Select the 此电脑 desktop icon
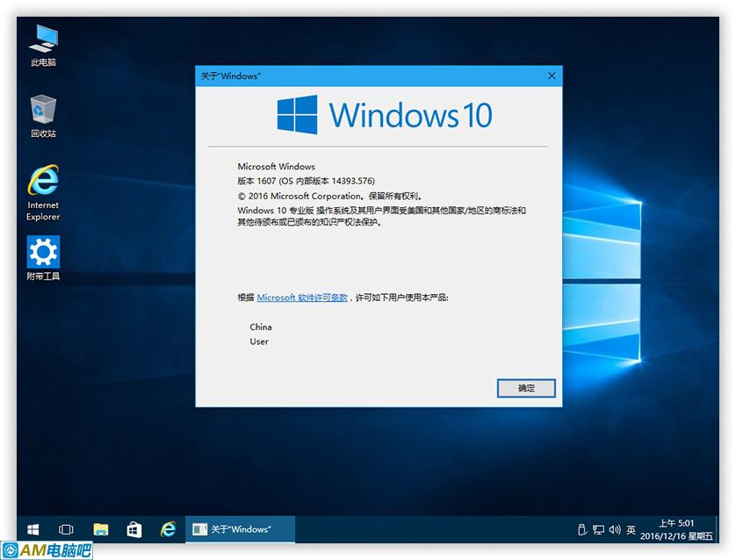 43,46
